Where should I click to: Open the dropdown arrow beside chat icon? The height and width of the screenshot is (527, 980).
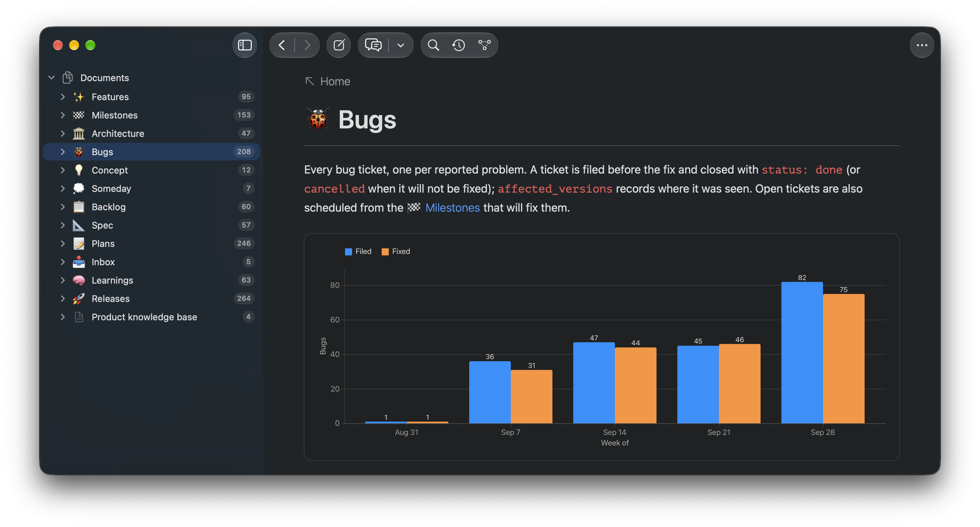401,45
